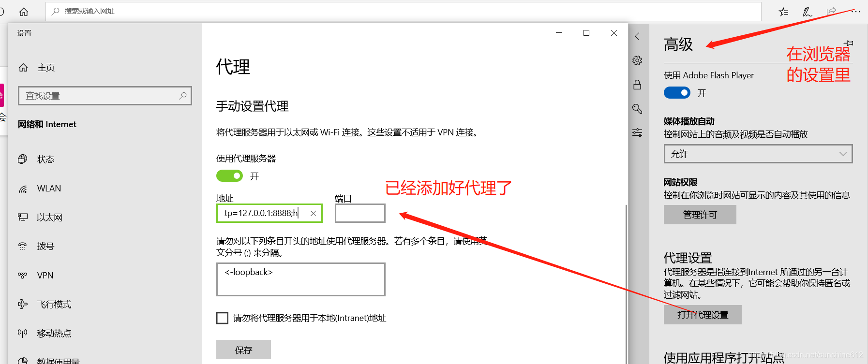
Task: Minimize the Settings window
Action: tap(559, 33)
